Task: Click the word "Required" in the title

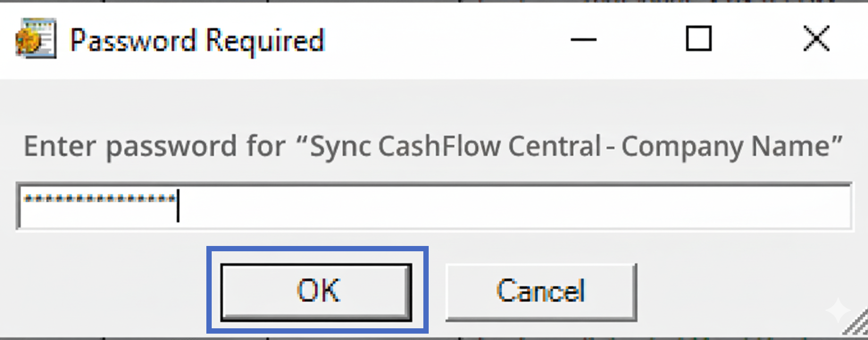Action: 265,40
